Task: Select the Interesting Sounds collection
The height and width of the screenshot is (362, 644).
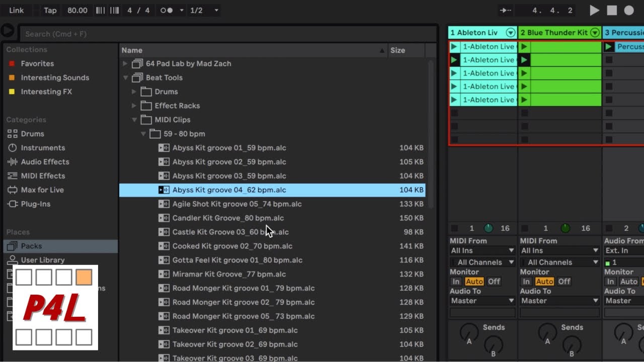Action: [55, 77]
